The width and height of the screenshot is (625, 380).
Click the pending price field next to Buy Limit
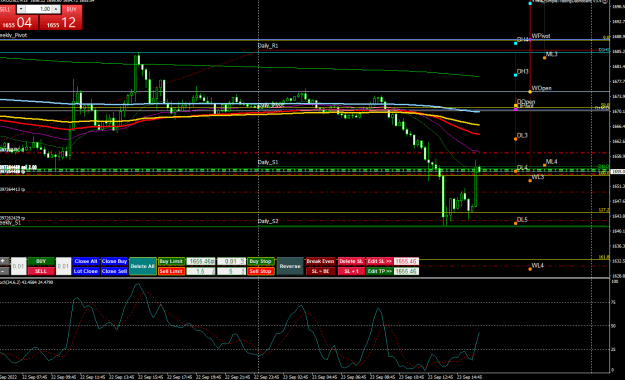[x=201, y=262]
